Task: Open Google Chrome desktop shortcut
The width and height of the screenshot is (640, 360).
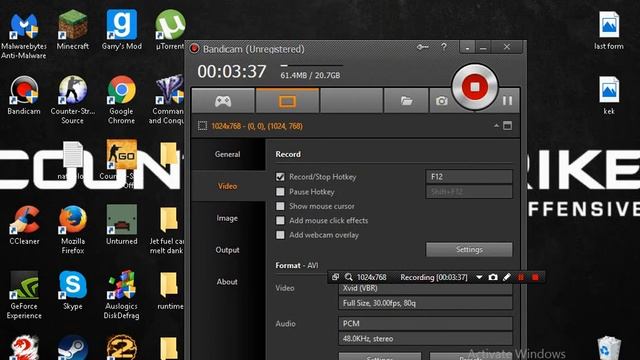Action: 122,100
